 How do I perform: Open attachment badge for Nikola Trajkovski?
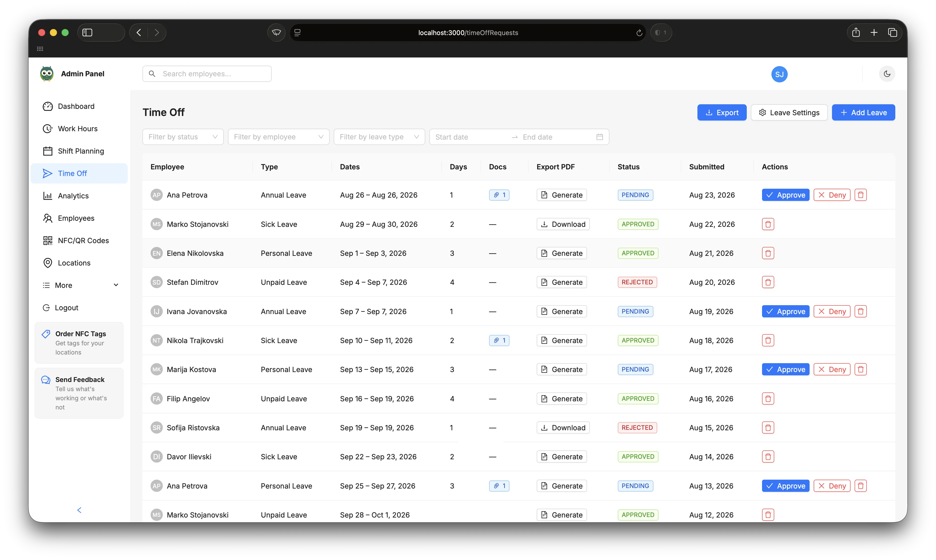click(x=499, y=340)
